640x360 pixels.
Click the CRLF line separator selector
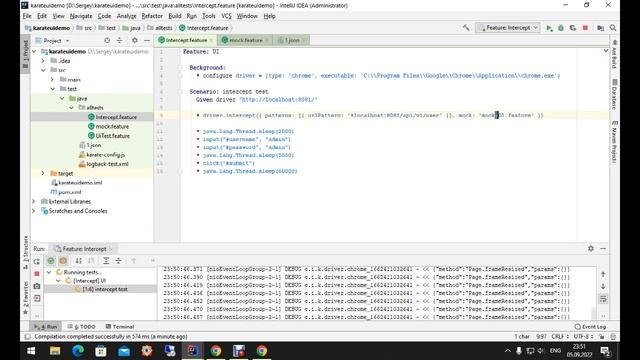(560, 336)
